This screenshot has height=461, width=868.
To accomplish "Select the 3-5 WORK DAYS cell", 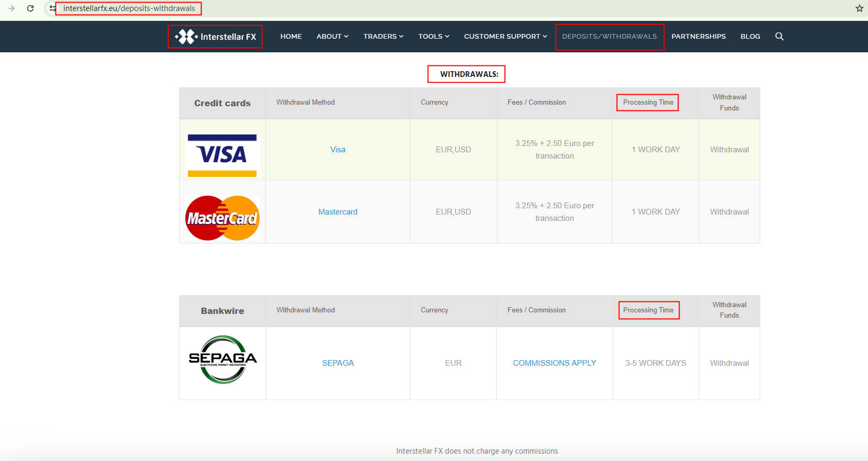I will pos(655,363).
